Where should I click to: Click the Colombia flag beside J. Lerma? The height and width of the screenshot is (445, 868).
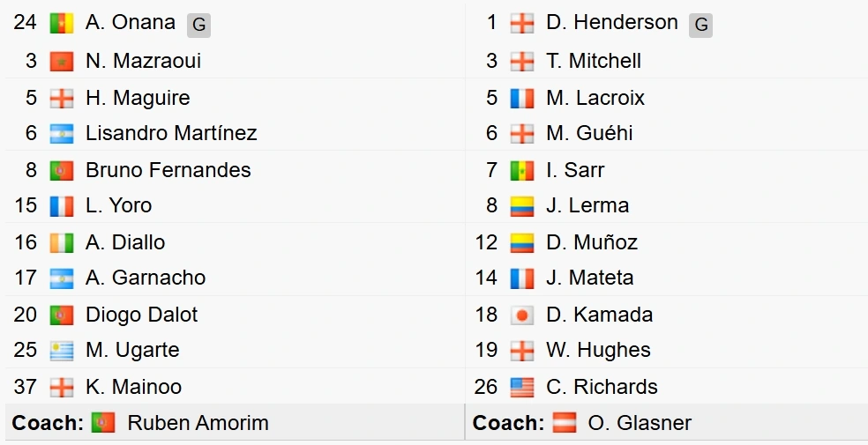(522, 206)
